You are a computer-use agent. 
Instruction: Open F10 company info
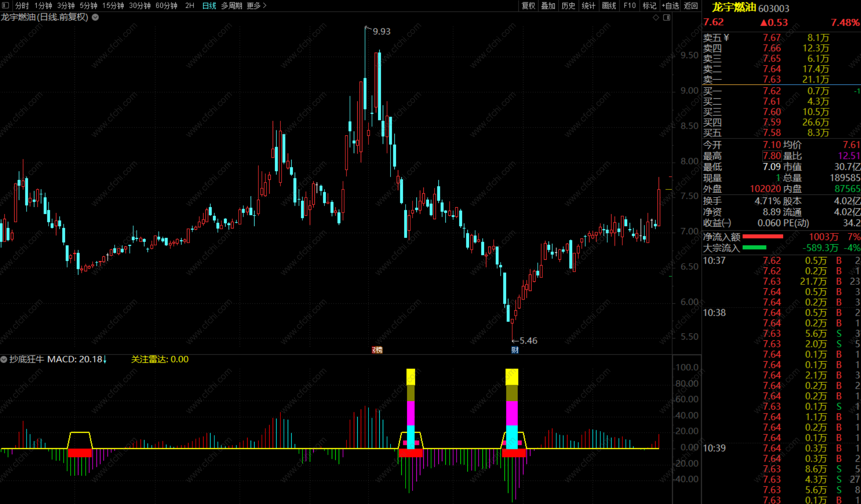629,5
